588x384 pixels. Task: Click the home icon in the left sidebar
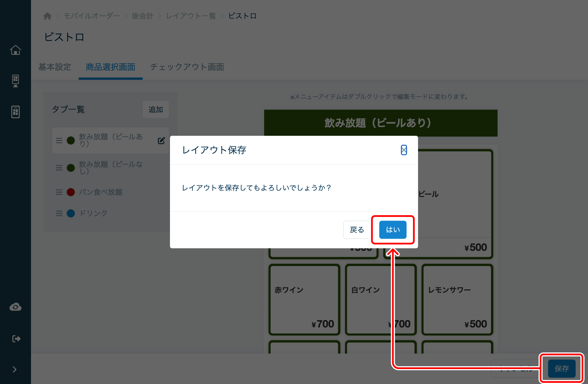[x=15, y=50]
